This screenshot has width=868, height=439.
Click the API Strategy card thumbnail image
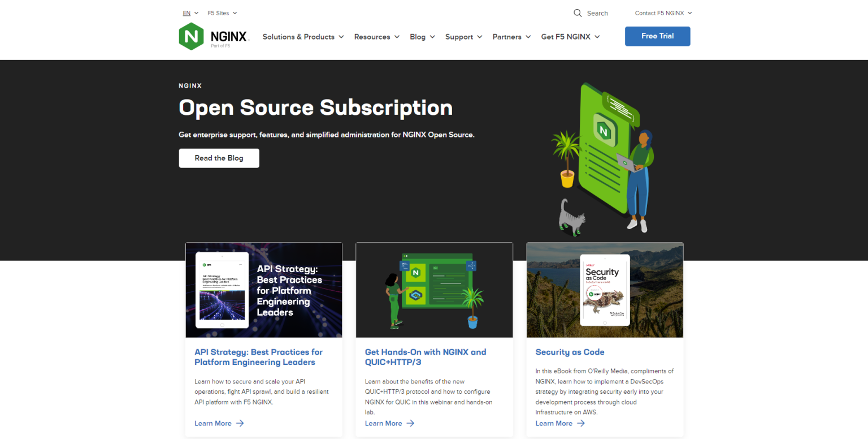264,290
